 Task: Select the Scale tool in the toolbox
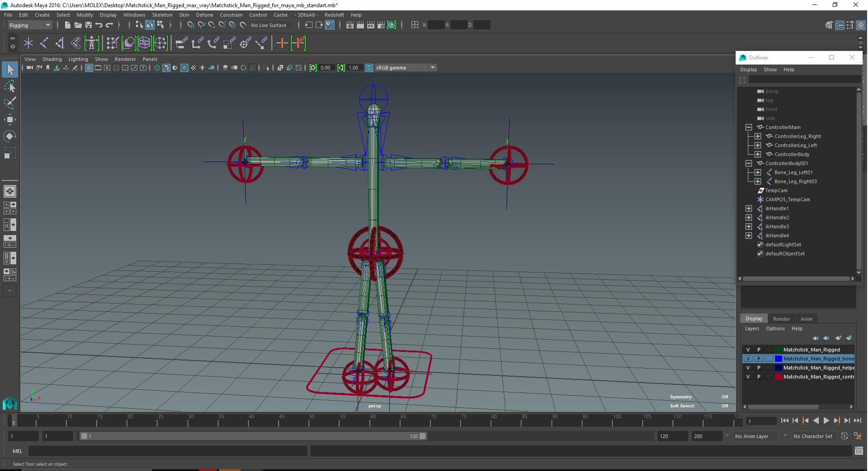pyautogui.click(x=10, y=153)
